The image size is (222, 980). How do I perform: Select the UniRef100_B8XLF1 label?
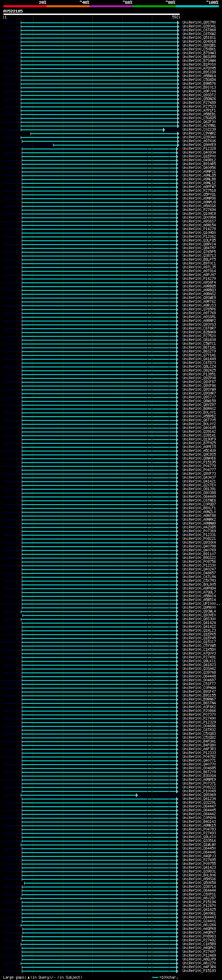[x=199, y=508]
